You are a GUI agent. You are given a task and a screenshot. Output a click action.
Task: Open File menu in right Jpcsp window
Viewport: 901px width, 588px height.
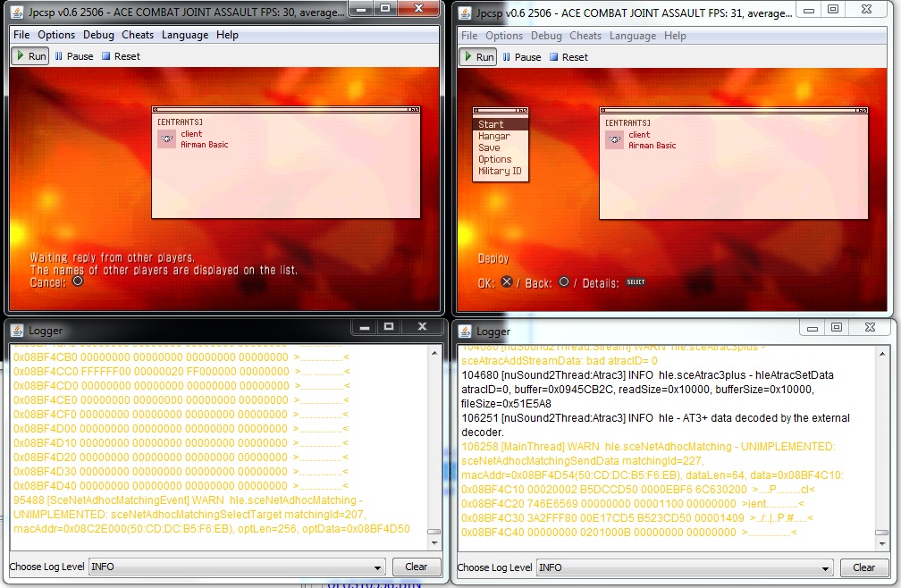(x=469, y=36)
